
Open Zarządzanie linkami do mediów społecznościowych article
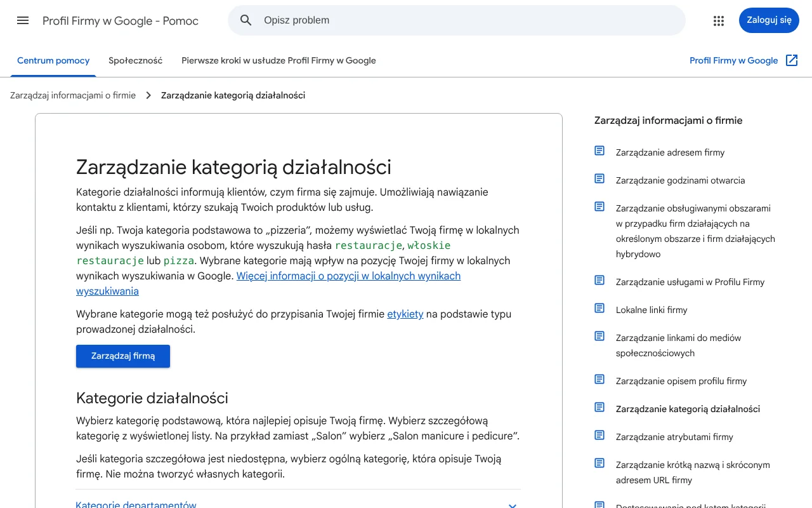(678, 345)
